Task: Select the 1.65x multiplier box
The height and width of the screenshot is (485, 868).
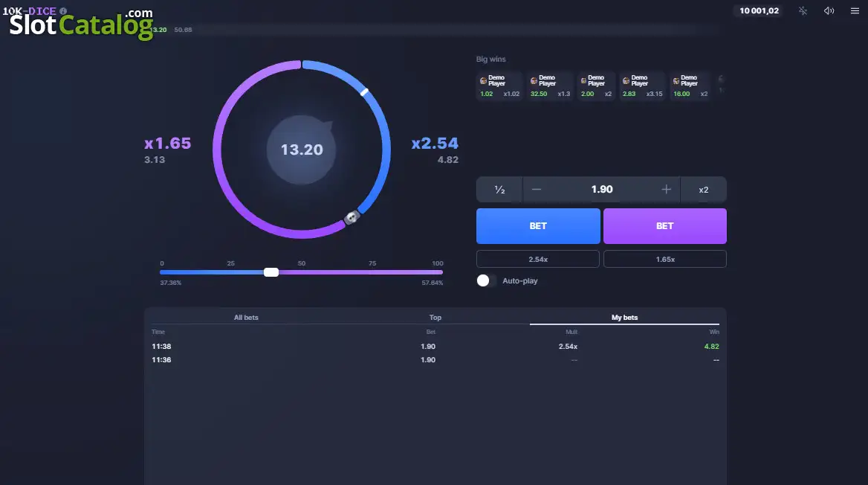Action: [665, 259]
